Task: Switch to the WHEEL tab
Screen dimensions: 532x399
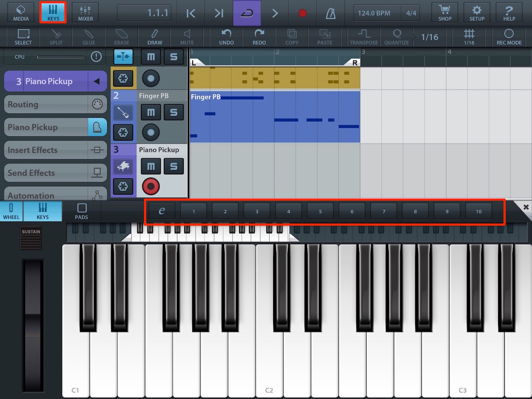Action: [x=11, y=211]
